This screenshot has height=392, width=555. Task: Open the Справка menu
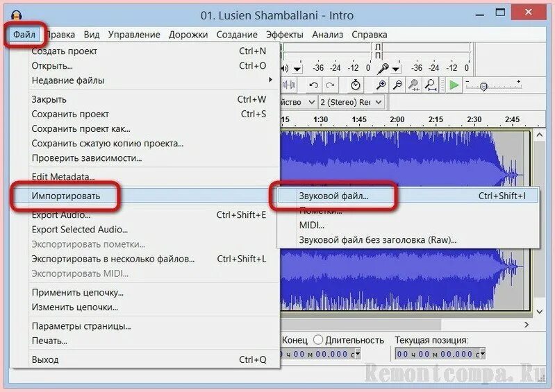(x=369, y=35)
